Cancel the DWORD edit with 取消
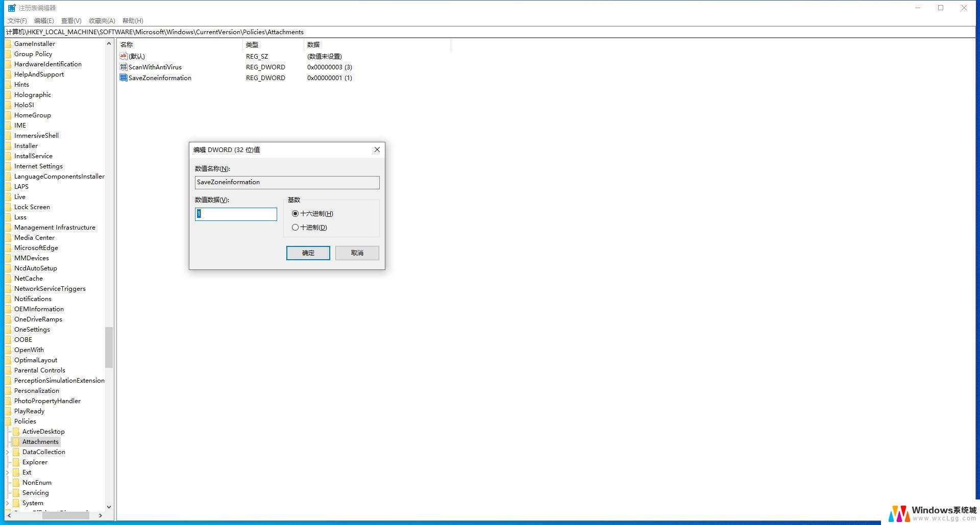The image size is (980, 525). [357, 253]
